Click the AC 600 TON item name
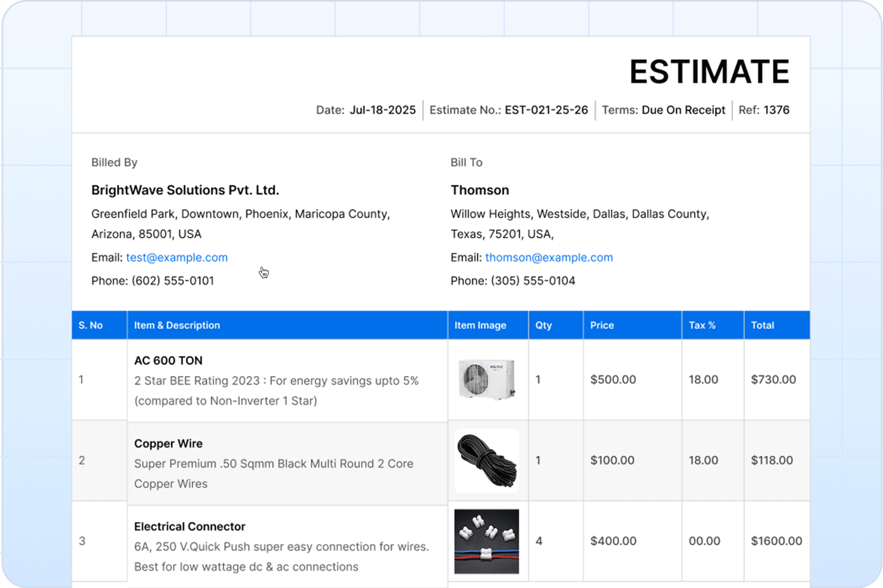Screen dimensions: 883x588 [x=168, y=361]
